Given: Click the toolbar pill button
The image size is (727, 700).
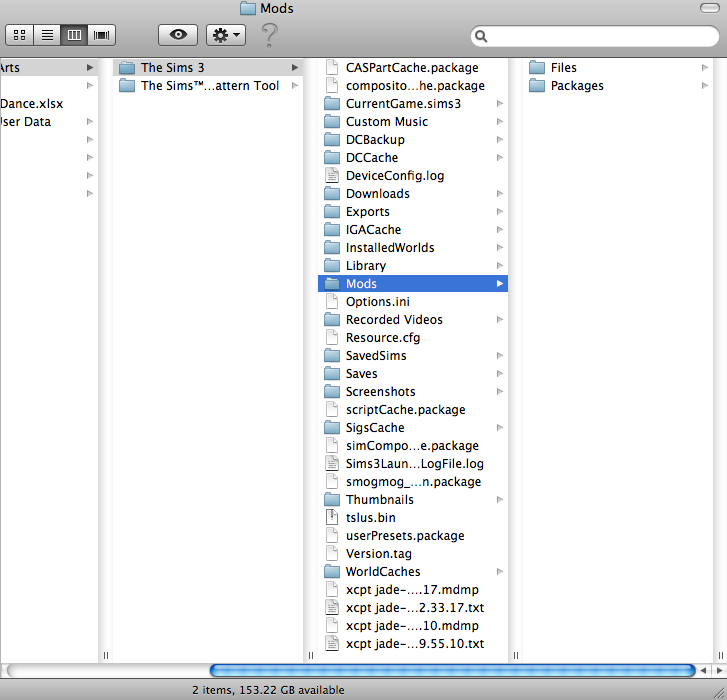Looking at the screenshot, I should tap(709, 8).
